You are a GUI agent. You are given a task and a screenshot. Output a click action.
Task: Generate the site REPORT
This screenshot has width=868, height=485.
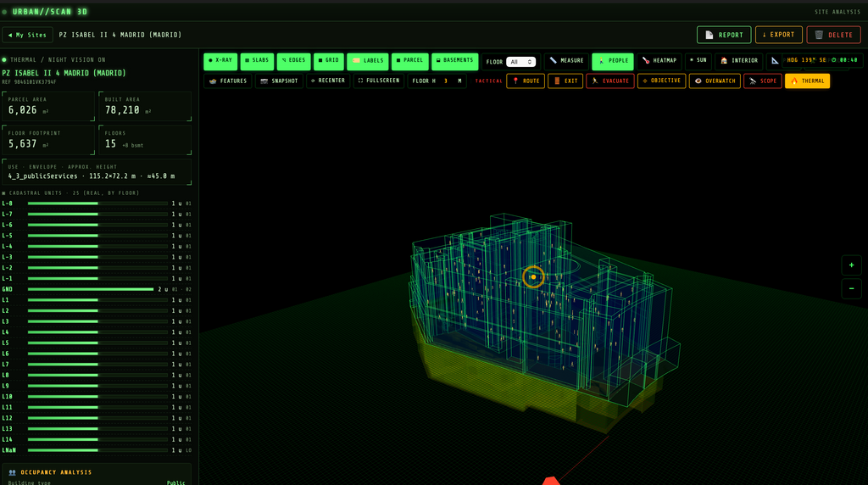tap(724, 35)
